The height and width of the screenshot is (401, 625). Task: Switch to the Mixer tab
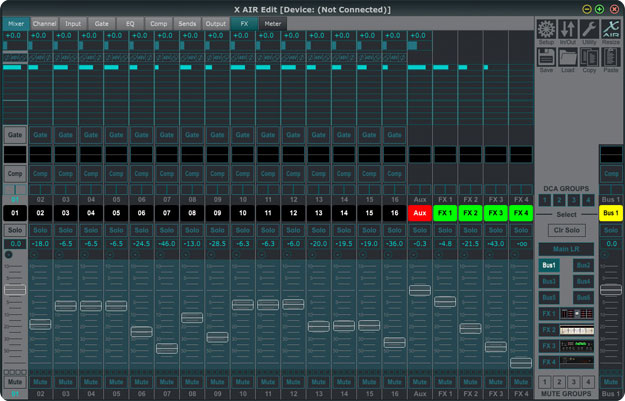(16, 24)
